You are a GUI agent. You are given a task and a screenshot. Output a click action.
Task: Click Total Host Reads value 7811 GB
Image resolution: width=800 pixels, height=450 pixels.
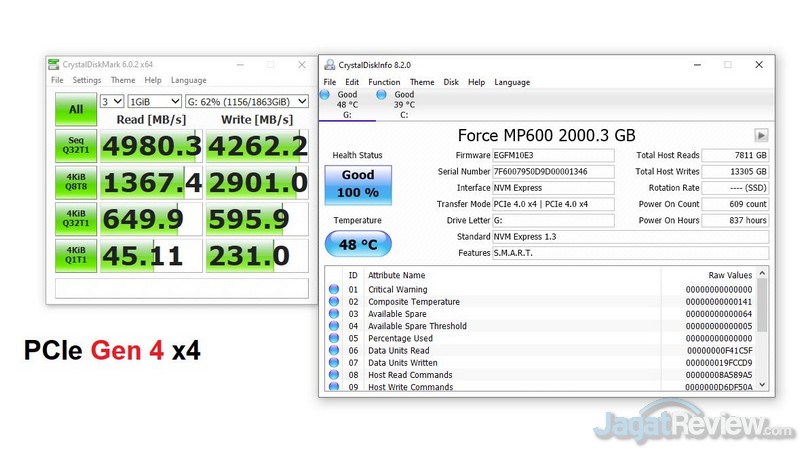coord(735,155)
